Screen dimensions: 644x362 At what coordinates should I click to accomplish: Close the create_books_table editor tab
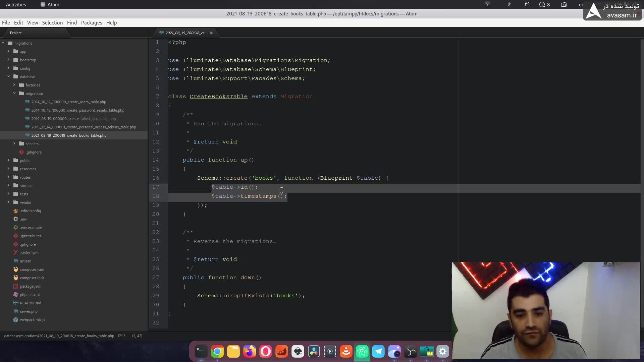211,33
